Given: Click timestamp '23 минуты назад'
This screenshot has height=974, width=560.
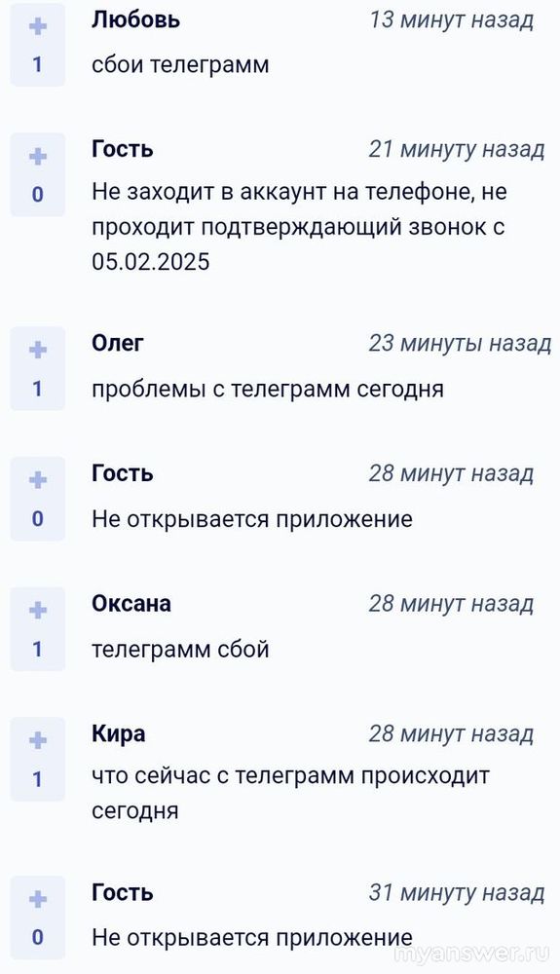Looking at the screenshot, I should tap(460, 343).
